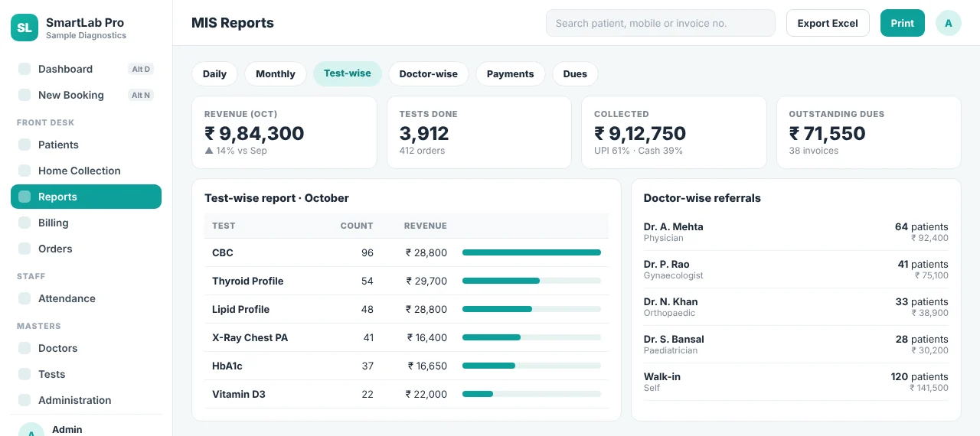980x436 pixels.
Task: Click the Reports sidebar icon
Action: [24, 197]
